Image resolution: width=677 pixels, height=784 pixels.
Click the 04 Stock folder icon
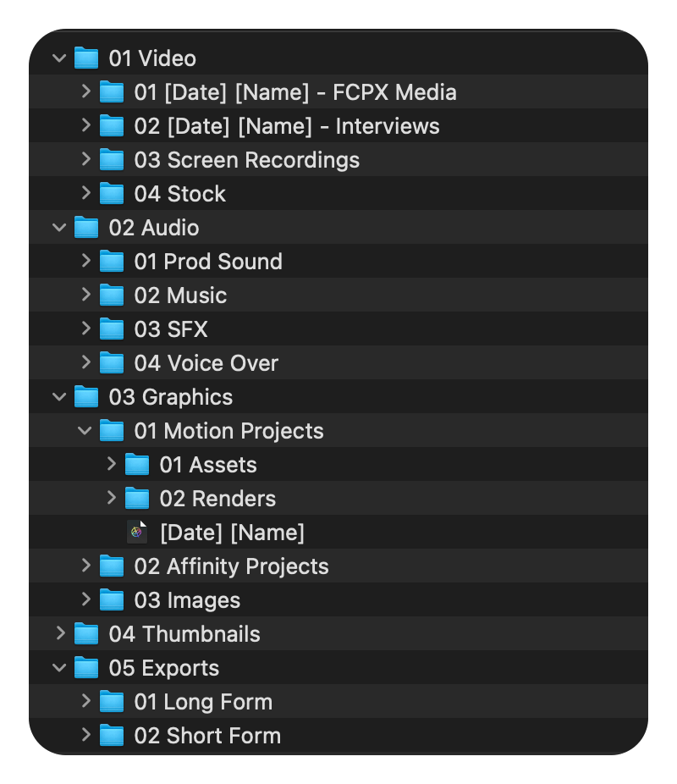(x=112, y=194)
